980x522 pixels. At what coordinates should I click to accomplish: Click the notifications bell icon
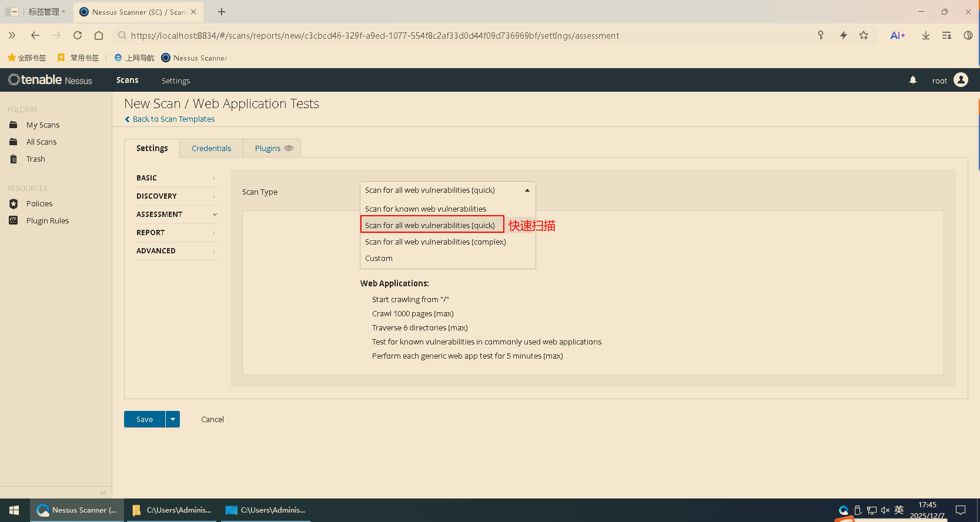coord(913,80)
